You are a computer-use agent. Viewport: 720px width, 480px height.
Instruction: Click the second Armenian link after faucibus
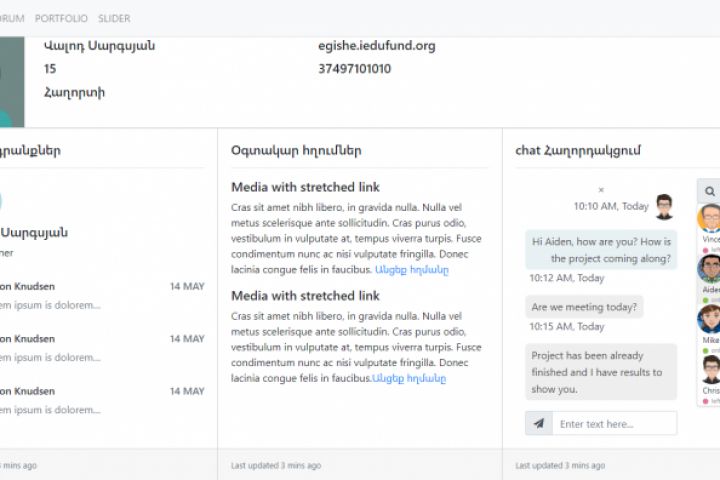tap(409, 378)
